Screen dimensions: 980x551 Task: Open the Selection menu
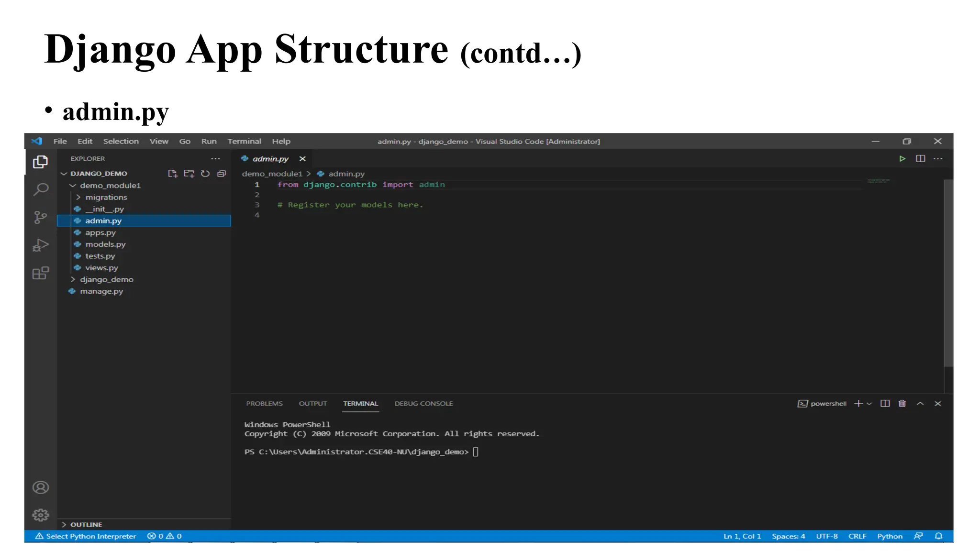coord(121,141)
